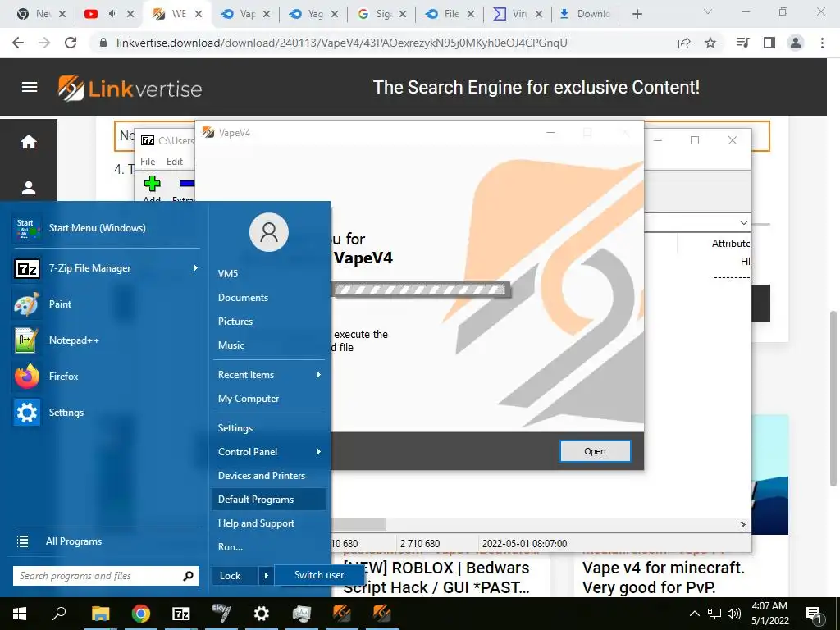The height and width of the screenshot is (630, 840).
Task: Click 7-Zip horizontal scrollbar right arrow
Action: point(743,524)
